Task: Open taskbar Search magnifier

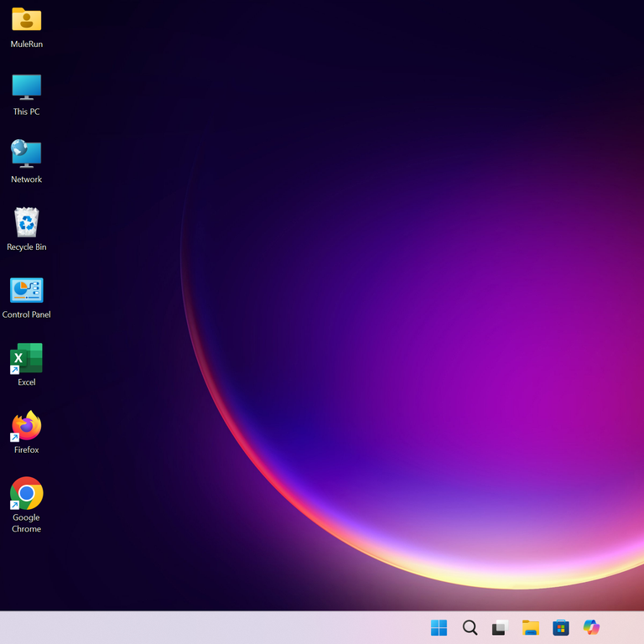Action: click(x=470, y=628)
